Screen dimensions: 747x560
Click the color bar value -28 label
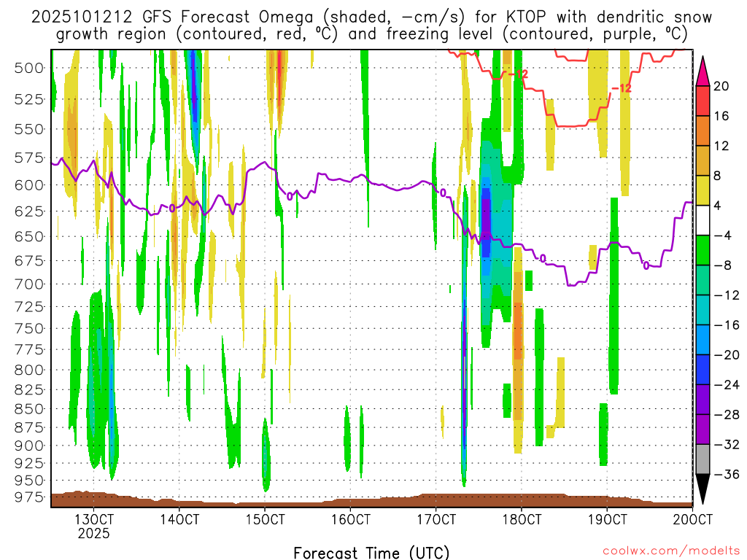tap(727, 415)
